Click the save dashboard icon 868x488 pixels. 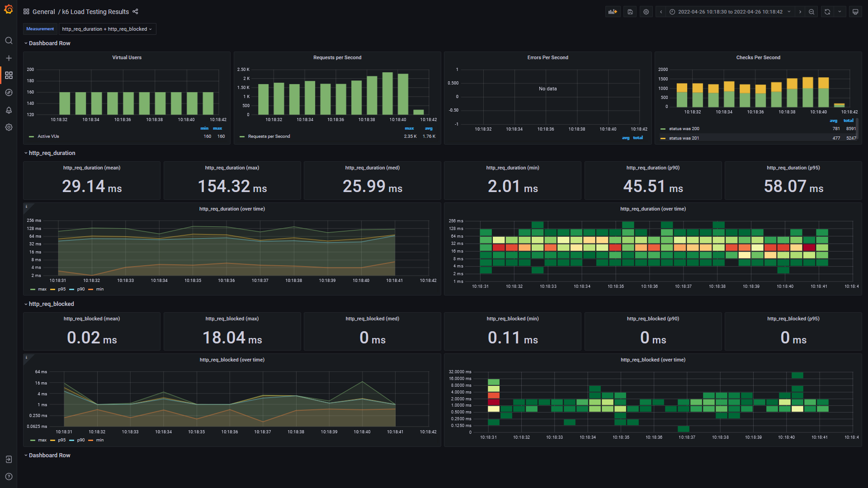point(630,12)
